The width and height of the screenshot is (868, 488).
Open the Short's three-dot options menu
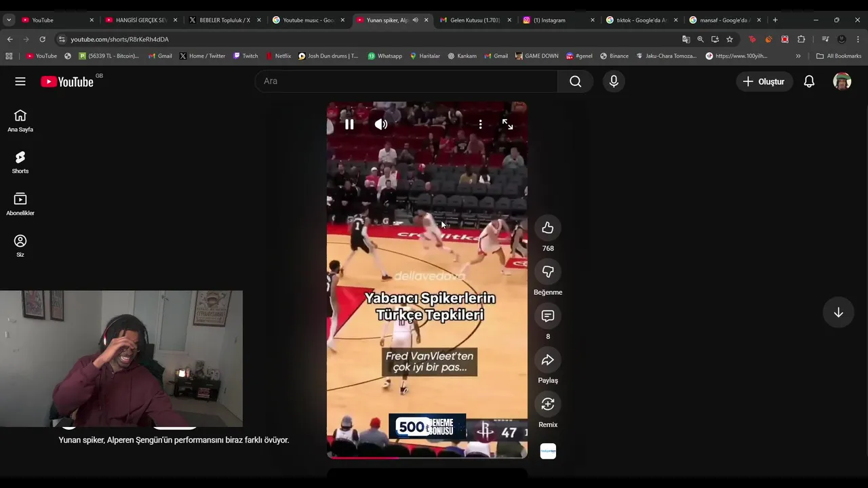[480, 125]
